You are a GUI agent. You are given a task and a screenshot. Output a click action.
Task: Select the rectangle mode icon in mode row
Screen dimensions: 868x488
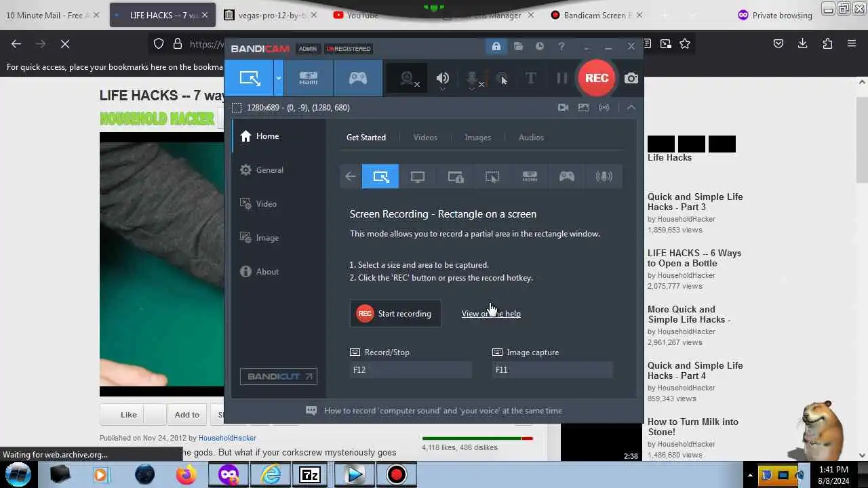pyautogui.click(x=380, y=177)
